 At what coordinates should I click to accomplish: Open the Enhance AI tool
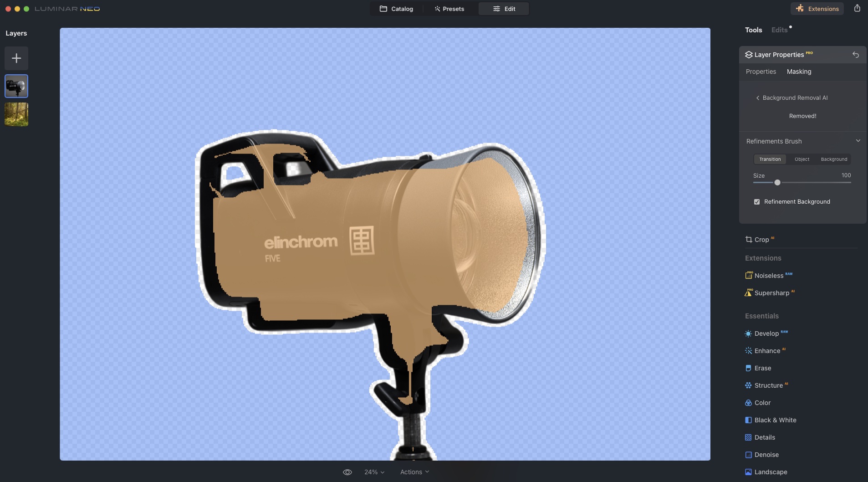[765, 351]
